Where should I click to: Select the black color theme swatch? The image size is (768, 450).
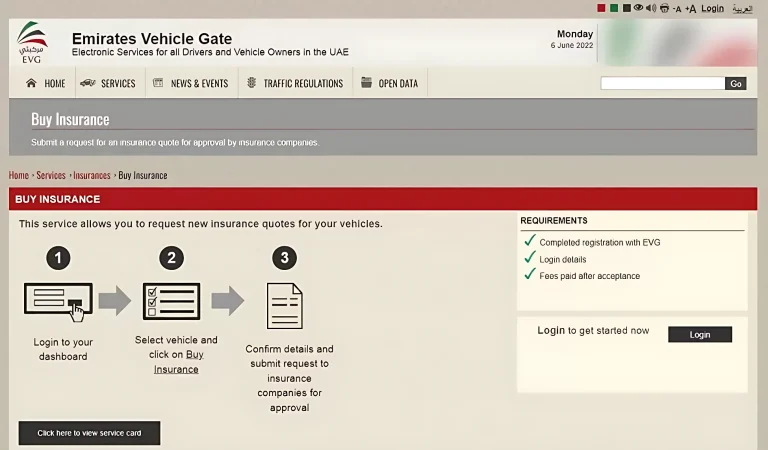pos(626,8)
